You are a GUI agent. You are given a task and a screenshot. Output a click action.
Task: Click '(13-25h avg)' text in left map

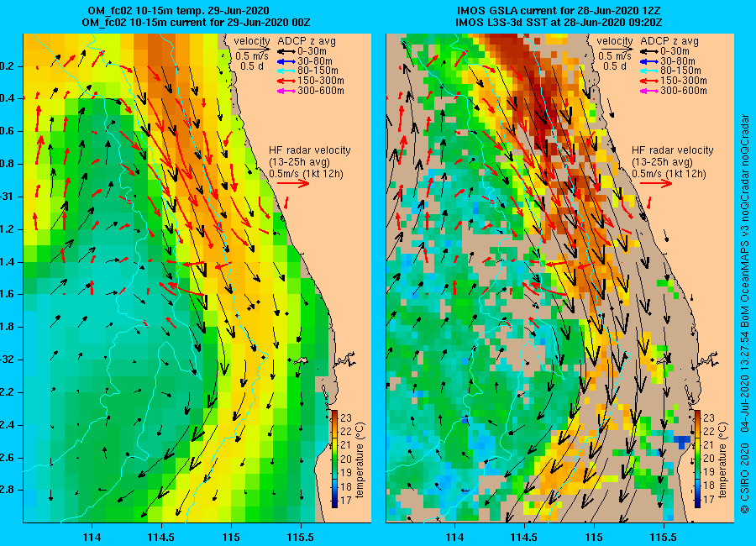[299, 162]
